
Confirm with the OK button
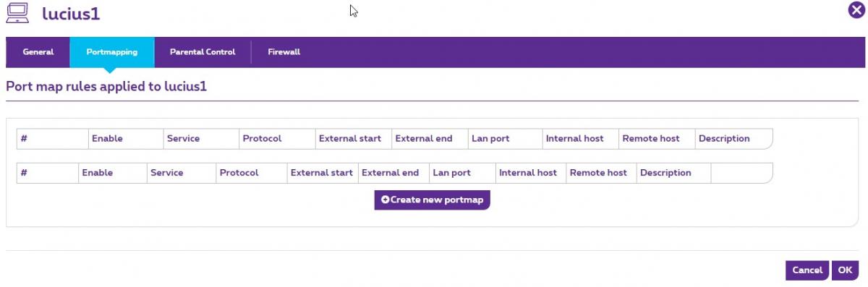tap(845, 270)
